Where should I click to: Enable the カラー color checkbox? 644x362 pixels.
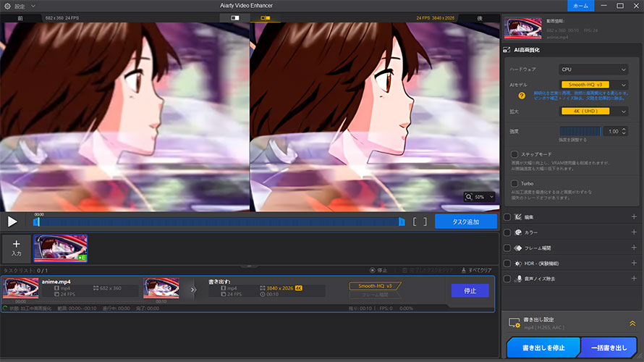tap(507, 232)
